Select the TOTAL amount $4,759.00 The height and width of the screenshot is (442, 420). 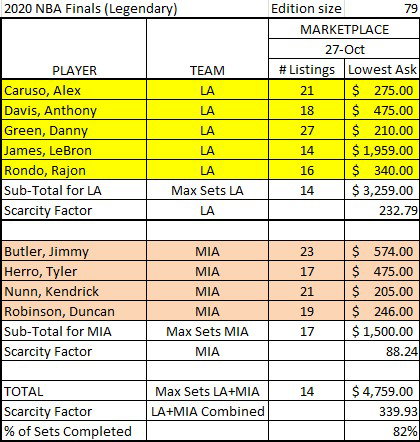point(382,391)
